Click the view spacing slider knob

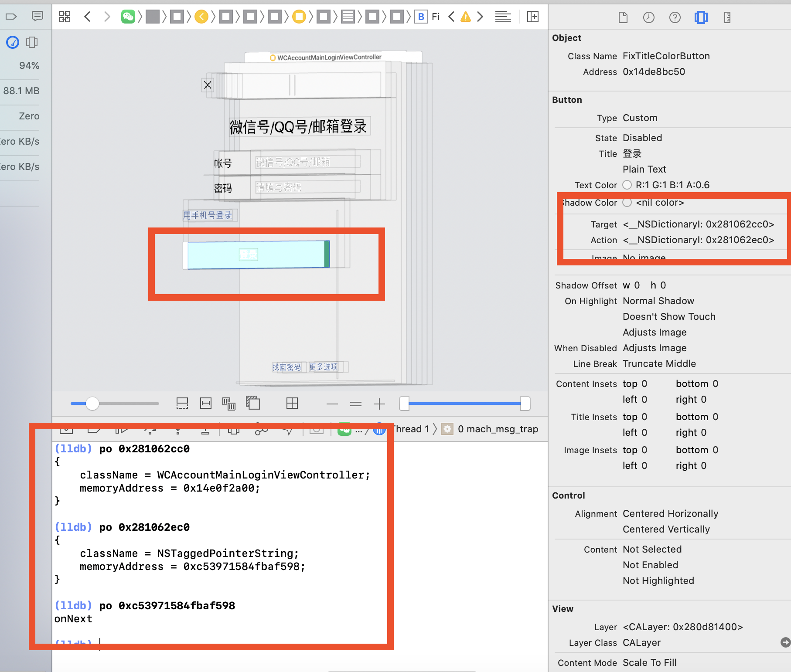92,404
